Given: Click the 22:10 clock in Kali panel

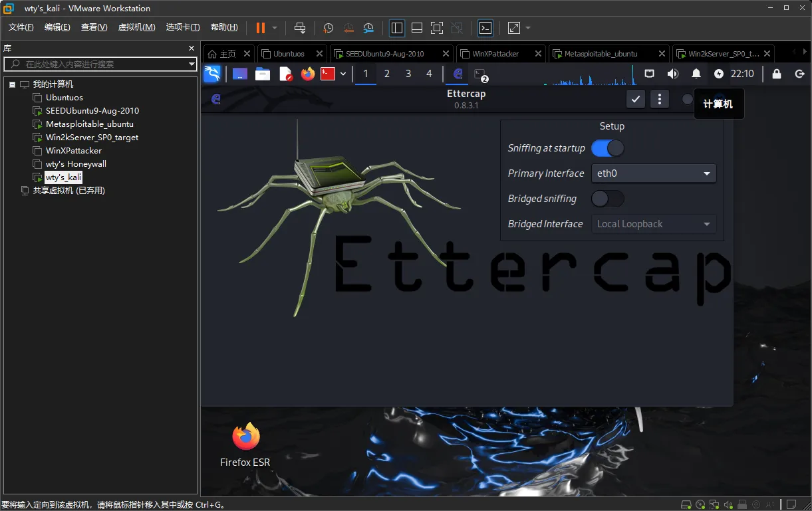Looking at the screenshot, I should 742,74.
